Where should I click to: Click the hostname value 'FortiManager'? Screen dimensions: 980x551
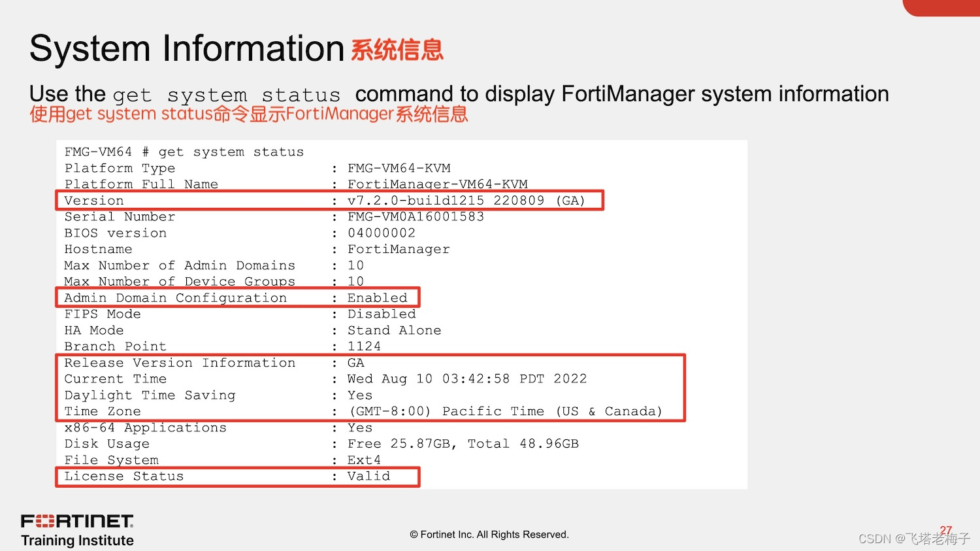[399, 250]
